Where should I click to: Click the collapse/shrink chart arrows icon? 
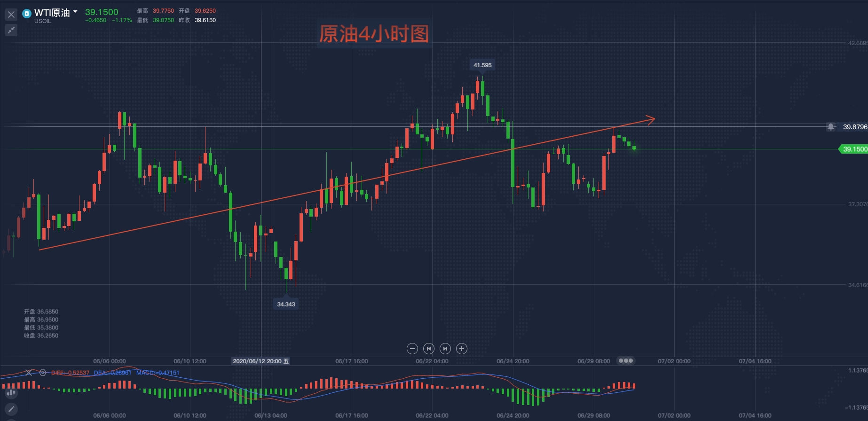click(11, 31)
